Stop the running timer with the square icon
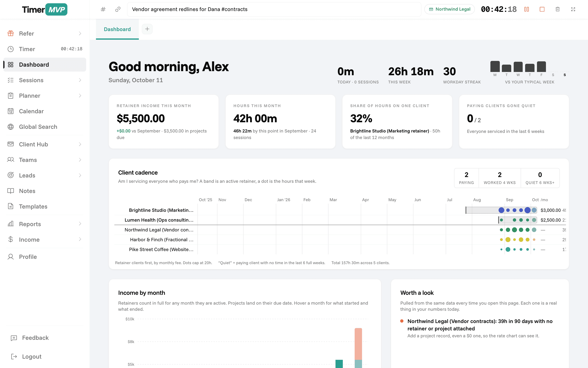Screen dimensions: 588x368 [x=542, y=9]
